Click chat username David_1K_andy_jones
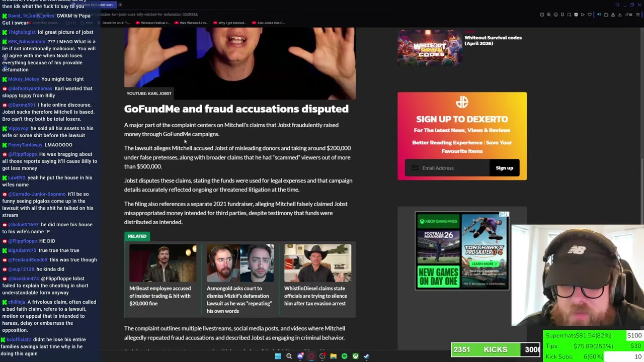This screenshot has height=362, width=644. click(x=31, y=16)
